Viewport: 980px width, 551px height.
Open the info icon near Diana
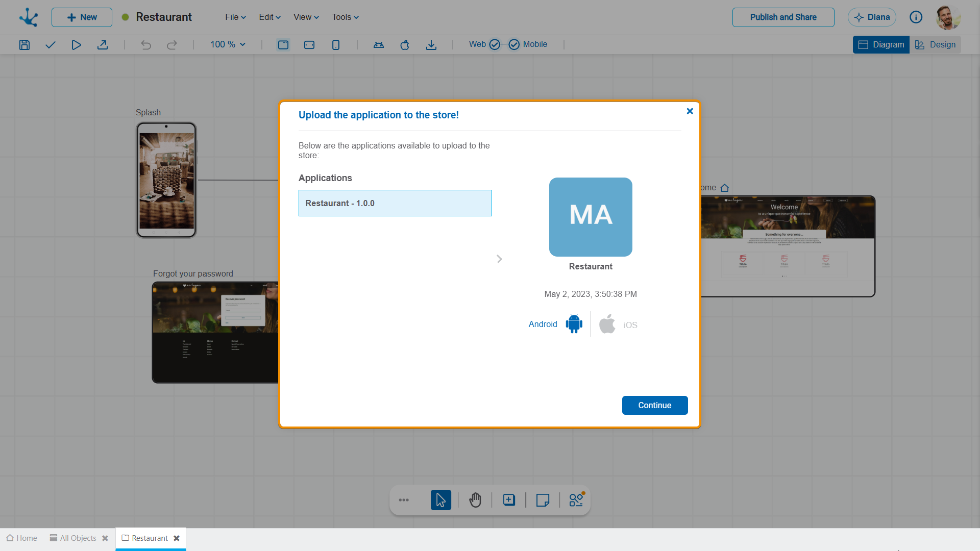(x=916, y=17)
